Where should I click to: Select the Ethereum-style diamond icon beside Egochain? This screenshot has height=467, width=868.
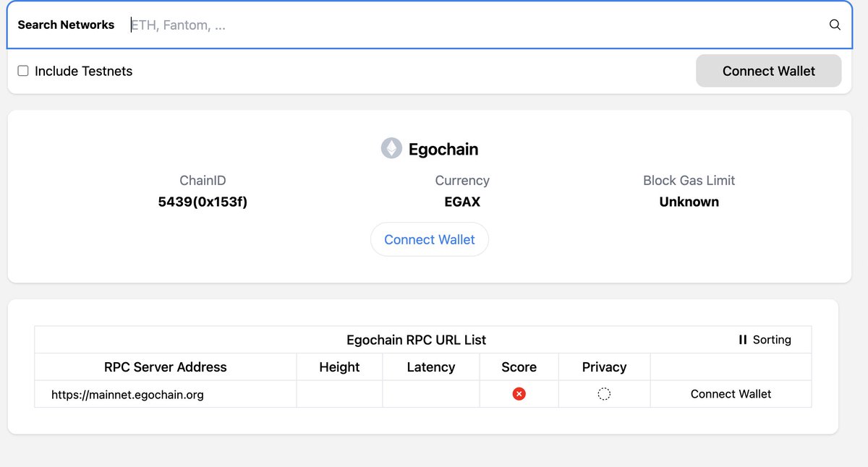391,148
